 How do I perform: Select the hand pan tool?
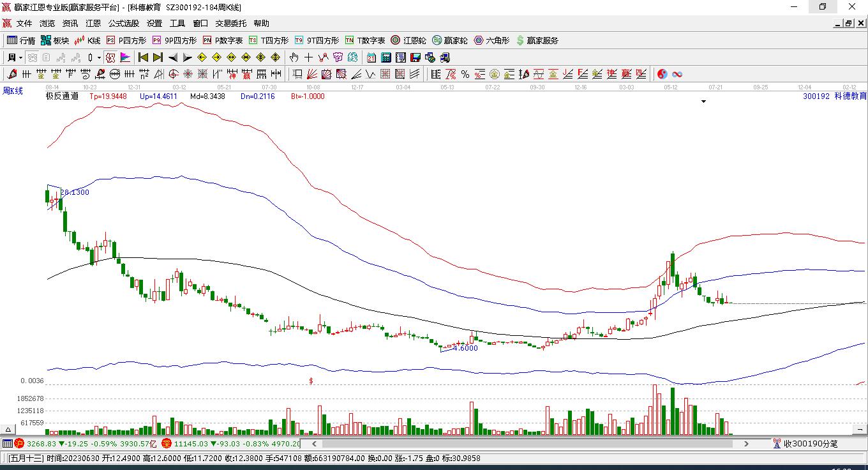294,57
